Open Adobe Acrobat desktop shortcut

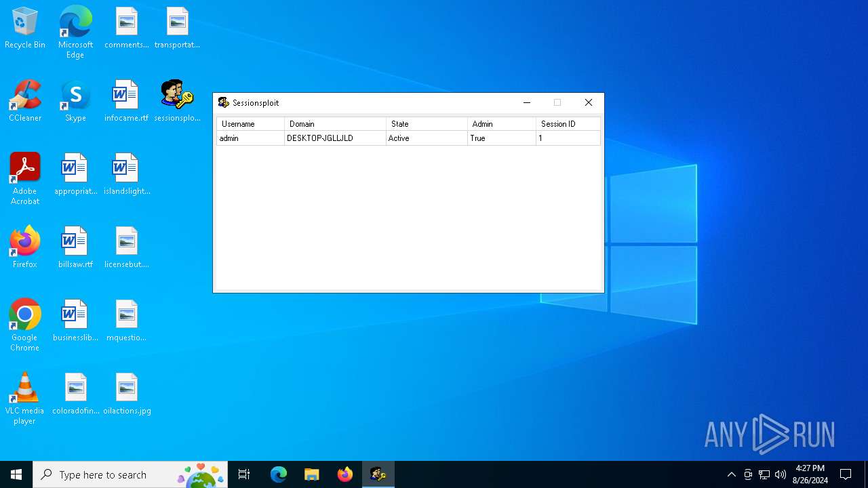25,178
